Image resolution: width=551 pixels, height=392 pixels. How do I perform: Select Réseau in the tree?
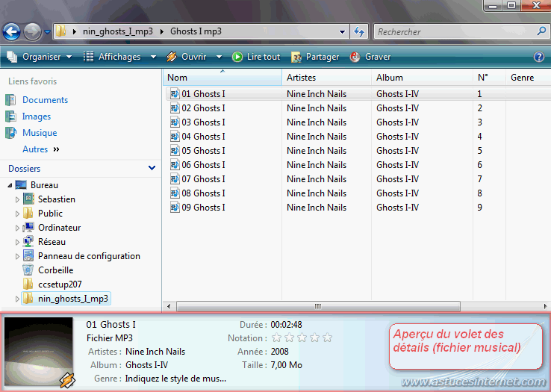pyautogui.click(x=52, y=242)
